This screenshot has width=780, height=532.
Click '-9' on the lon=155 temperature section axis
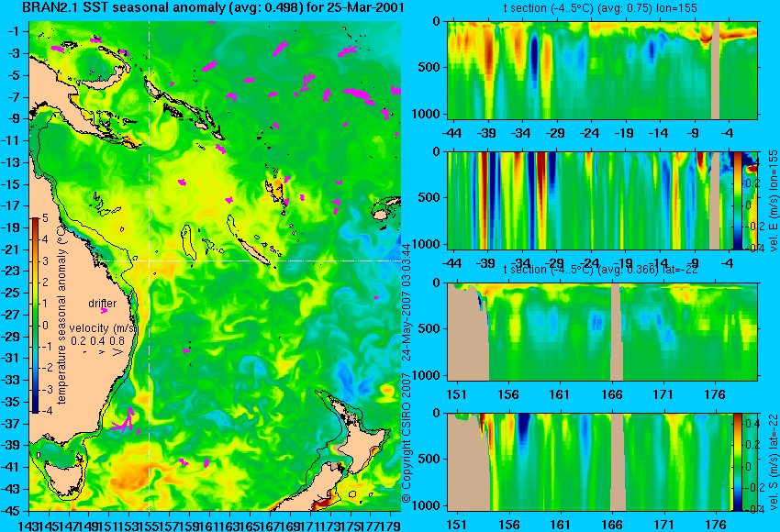[694, 133]
